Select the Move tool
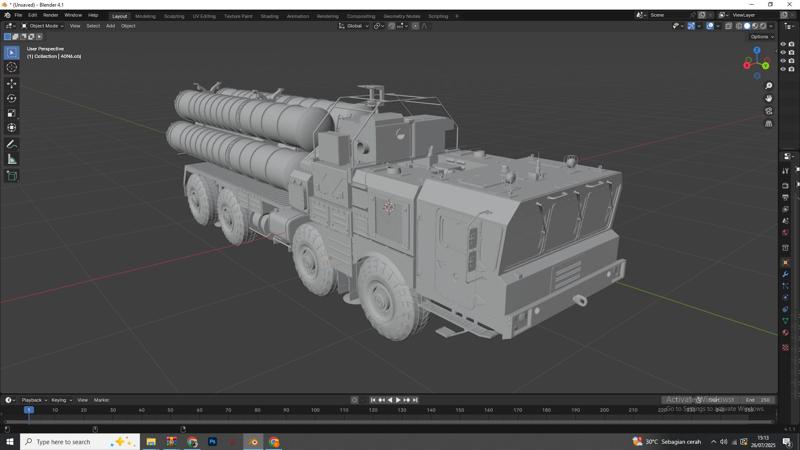Viewport: 800px width, 450px height. point(12,83)
